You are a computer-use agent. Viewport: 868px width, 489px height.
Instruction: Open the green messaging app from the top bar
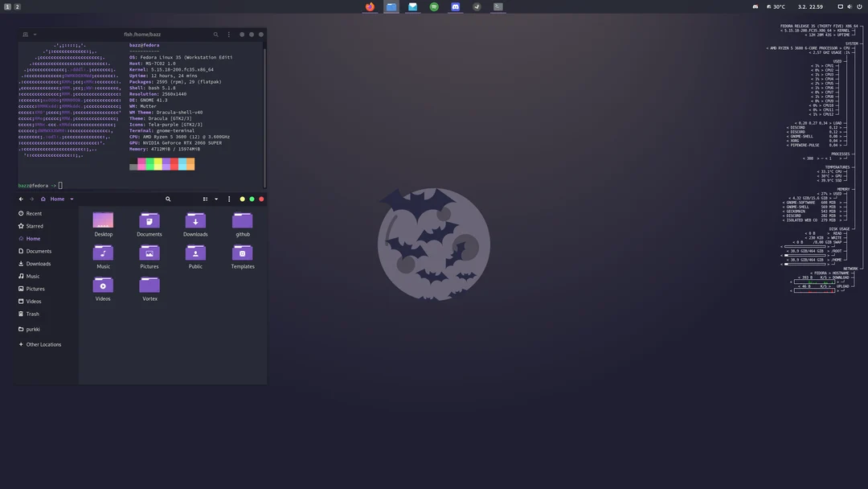434,6
